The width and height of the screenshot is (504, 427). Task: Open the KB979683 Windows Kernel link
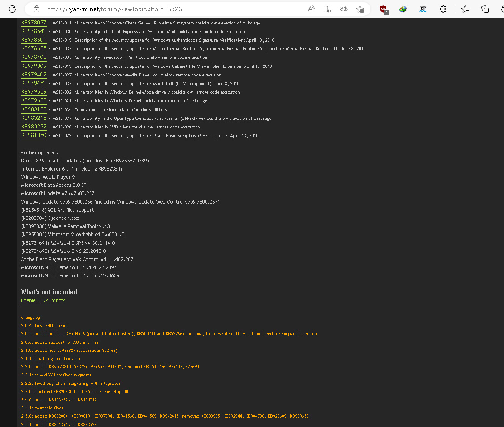coord(34,100)
